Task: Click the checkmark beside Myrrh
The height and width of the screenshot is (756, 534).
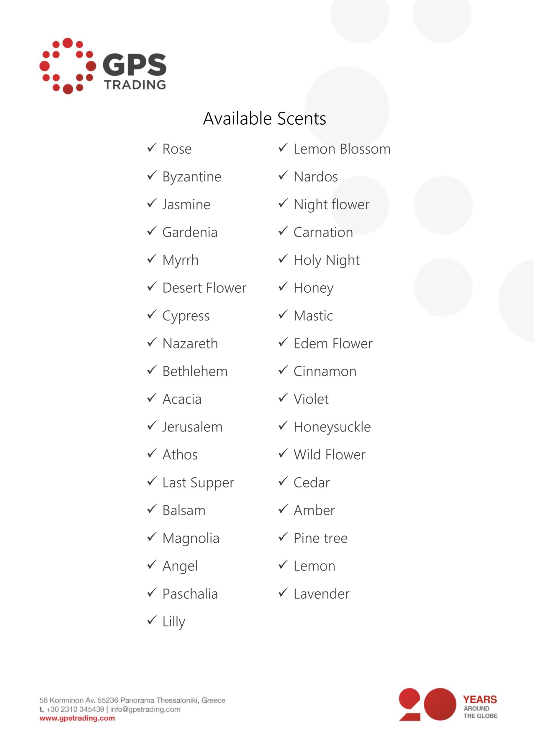Action: point(152,258)
